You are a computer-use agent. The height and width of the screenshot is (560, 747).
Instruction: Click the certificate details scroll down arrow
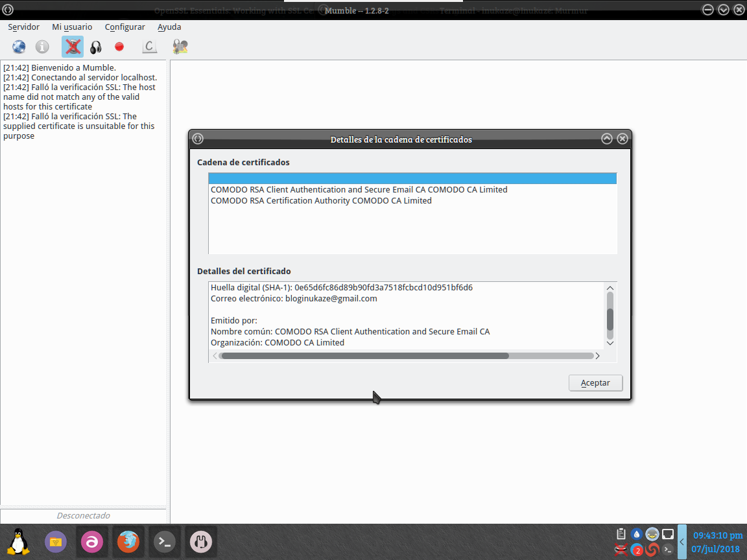click(x=610, y=344)
